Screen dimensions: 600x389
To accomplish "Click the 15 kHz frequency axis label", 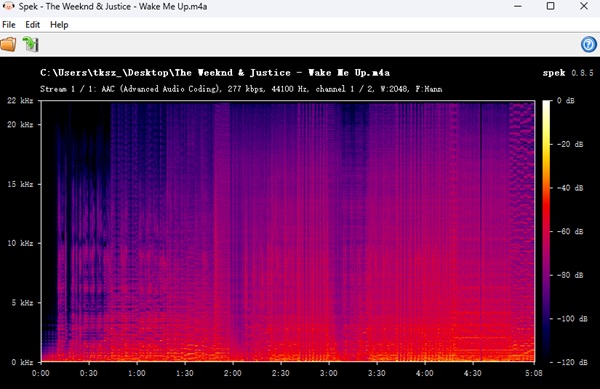I will pos(20,184).
